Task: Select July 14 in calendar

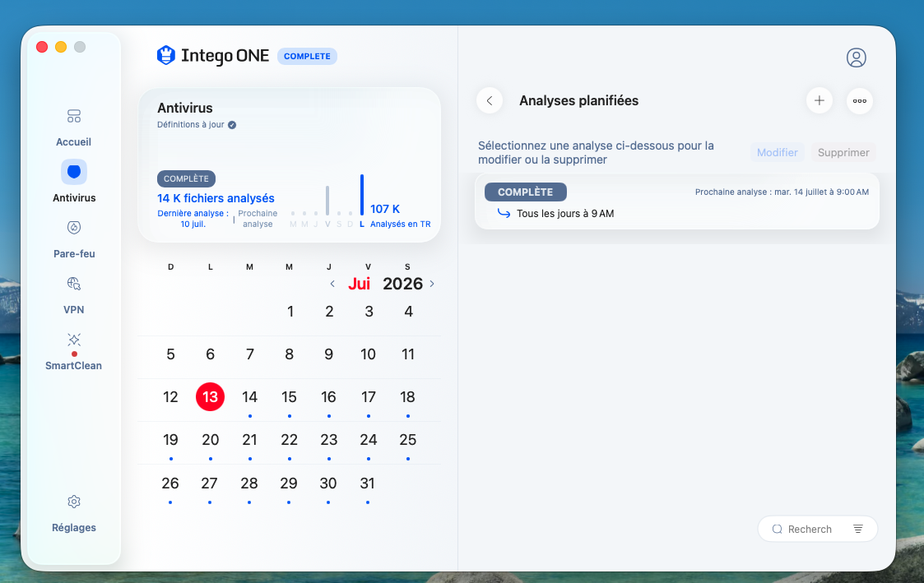Action: click(250, 397)
